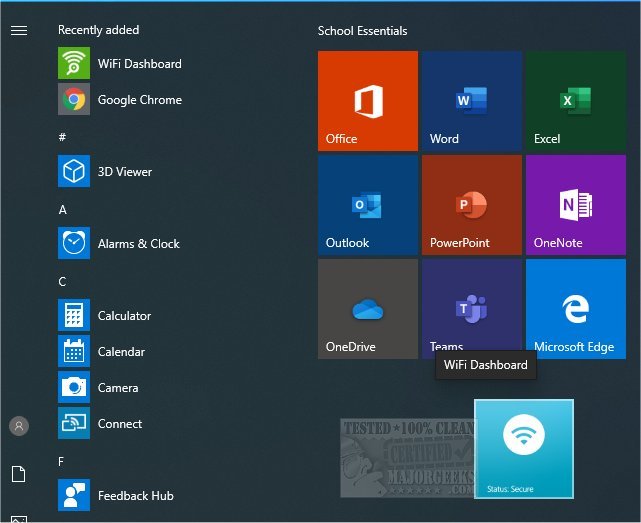Viewport: 641px width, 523px height.
Task: Open WiFi Dashboard live tile showing Status Secure
Action: [x=524, y=449]
